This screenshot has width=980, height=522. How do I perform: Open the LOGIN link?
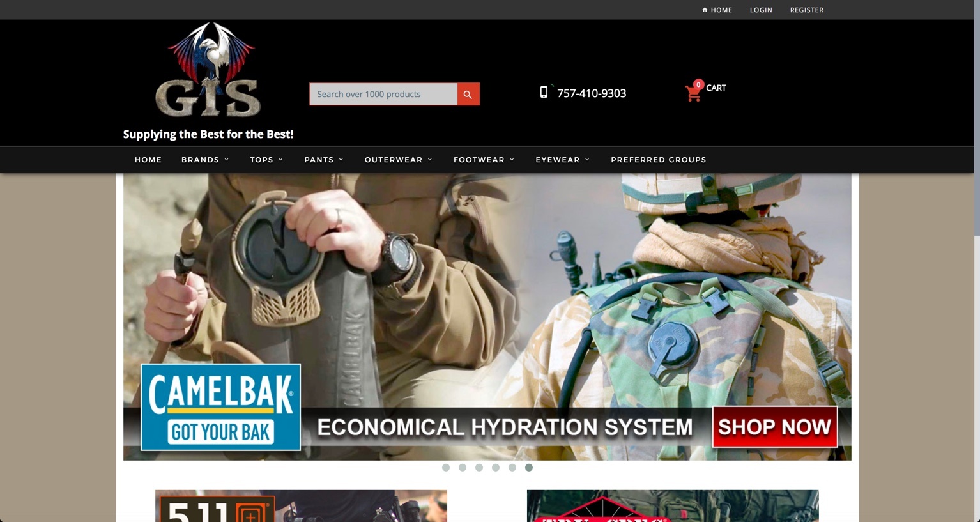761,10
